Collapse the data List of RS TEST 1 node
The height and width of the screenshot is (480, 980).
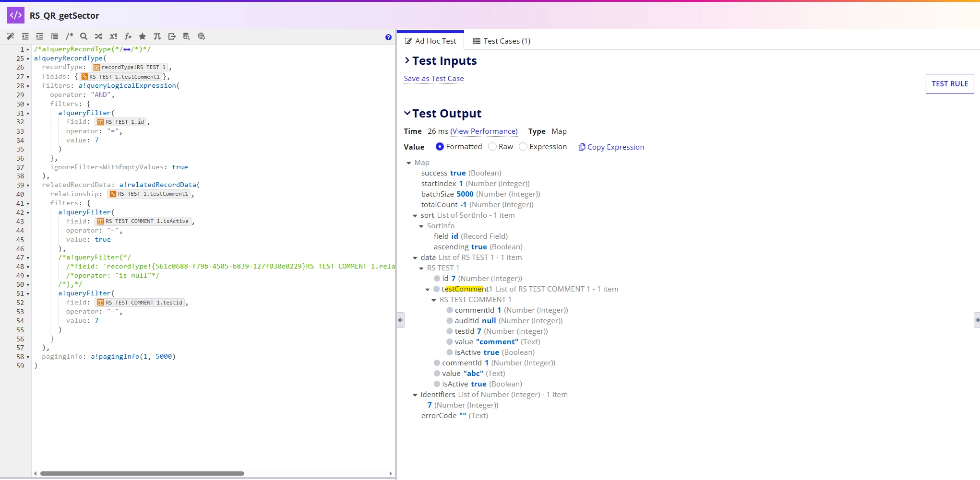(x=415, y=258)
